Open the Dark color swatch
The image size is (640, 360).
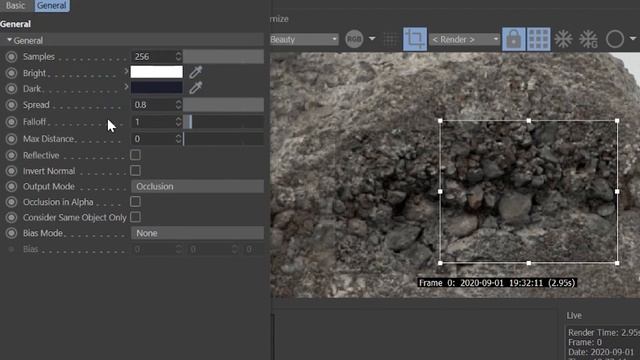click(x=157, y=87)
